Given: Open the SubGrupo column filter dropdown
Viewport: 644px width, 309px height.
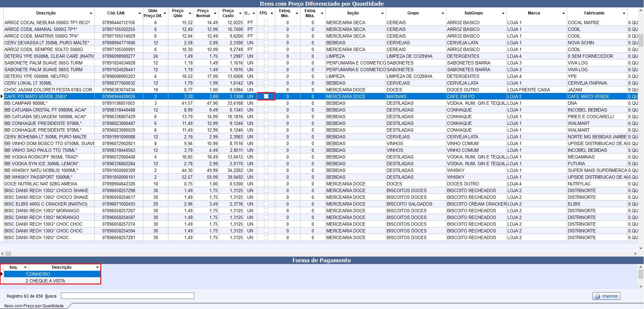Looking at the screenshot, I should tap(503, 13).
